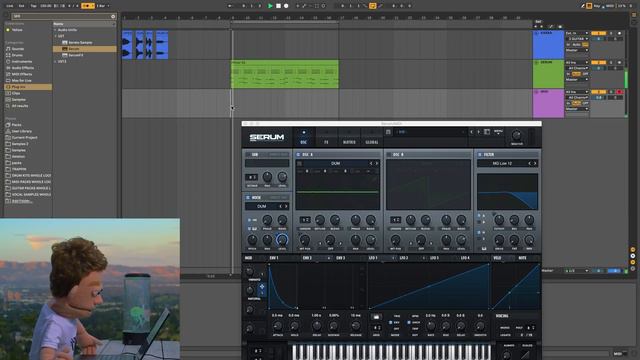The height and width of the screenshot is (360, 640).
Task: Arm the purple track for recording
Action: tap(619, 92)
